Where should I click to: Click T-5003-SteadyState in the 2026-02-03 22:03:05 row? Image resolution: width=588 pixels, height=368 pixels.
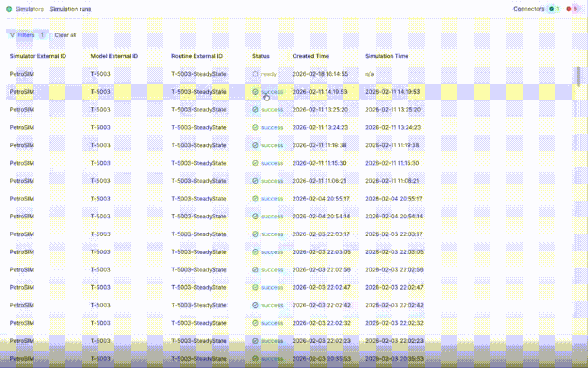[198, 252]
